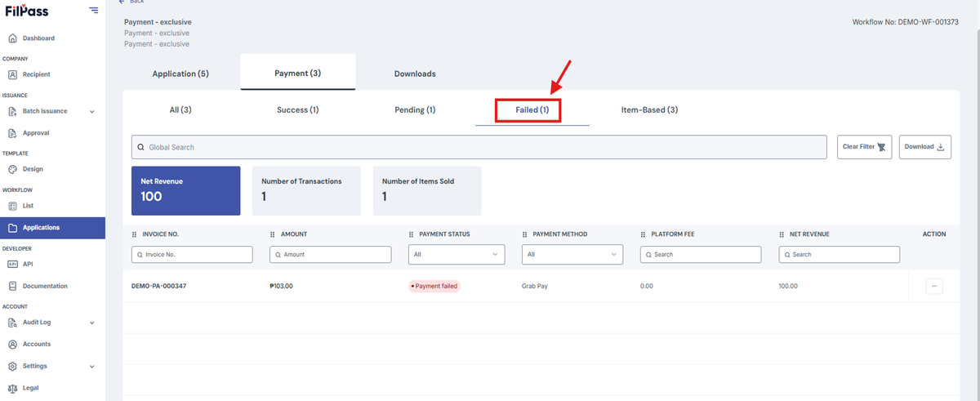980x401 pixels.
Task: Click drag handle icon beside Payment Method header
Action: (525, 234)
